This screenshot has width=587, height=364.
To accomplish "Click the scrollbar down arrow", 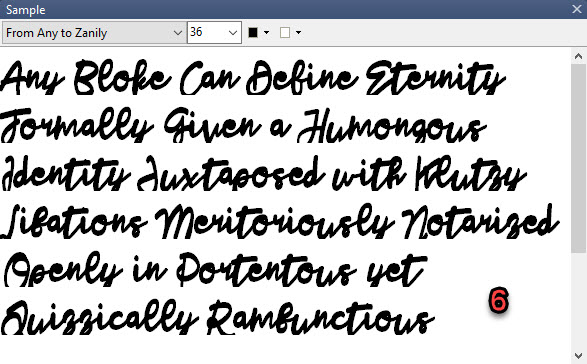I will [578, 355].
